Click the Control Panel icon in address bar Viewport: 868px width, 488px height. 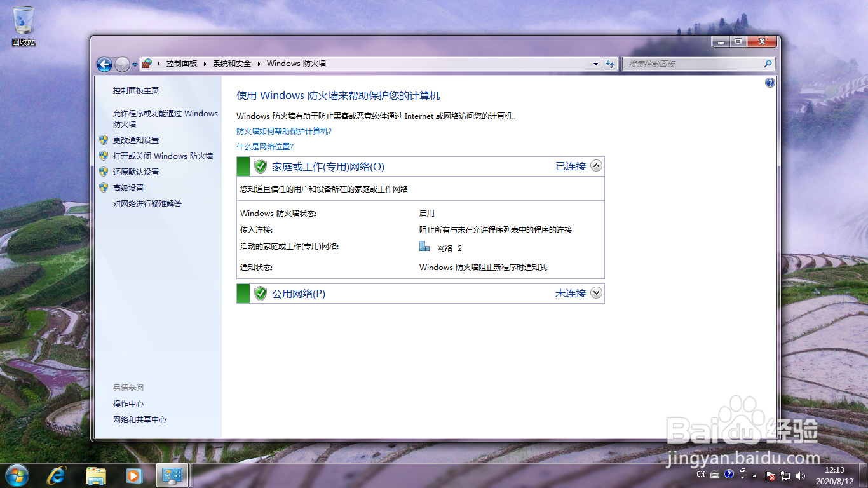click(x=147, y=64)
